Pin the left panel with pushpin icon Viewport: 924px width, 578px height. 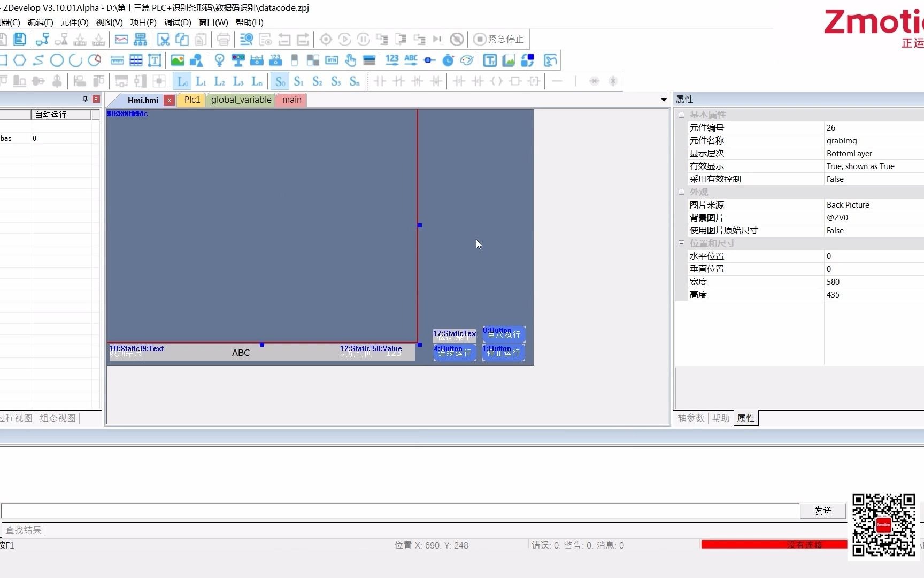tap(85, 99)
